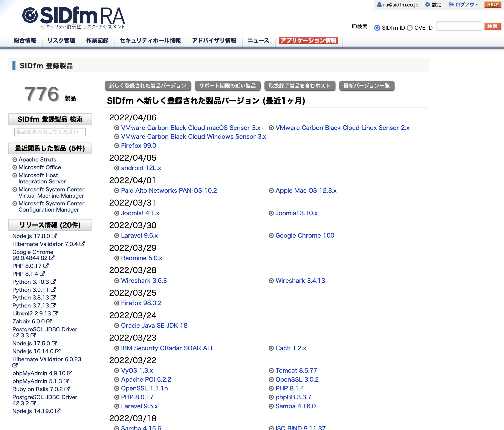Click サポート期限の近い製品 button
This screenshot has height=430, width=504.
pyautogui.click(x=228, y=86)
